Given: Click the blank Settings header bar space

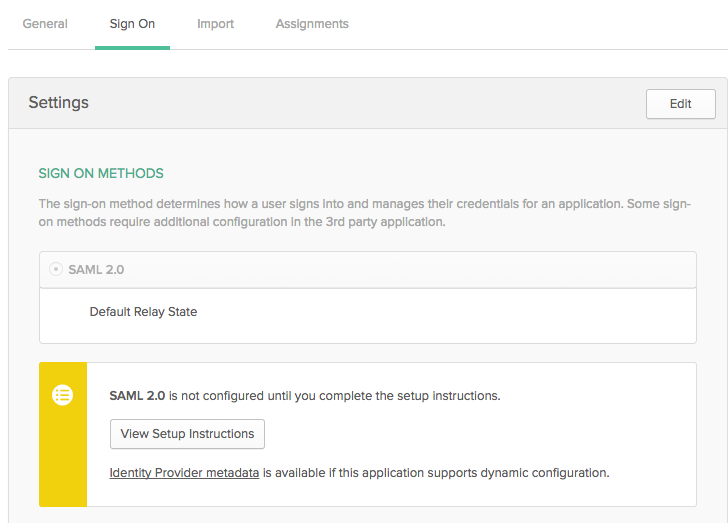Looking at the screenshot, I should (x=360, y=103).
